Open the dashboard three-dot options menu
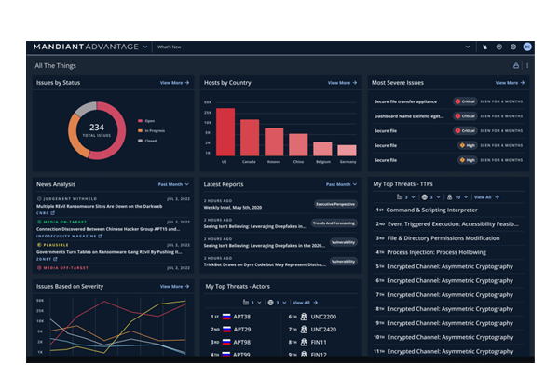The image size is (559, 392). click(x=527, y=65)
